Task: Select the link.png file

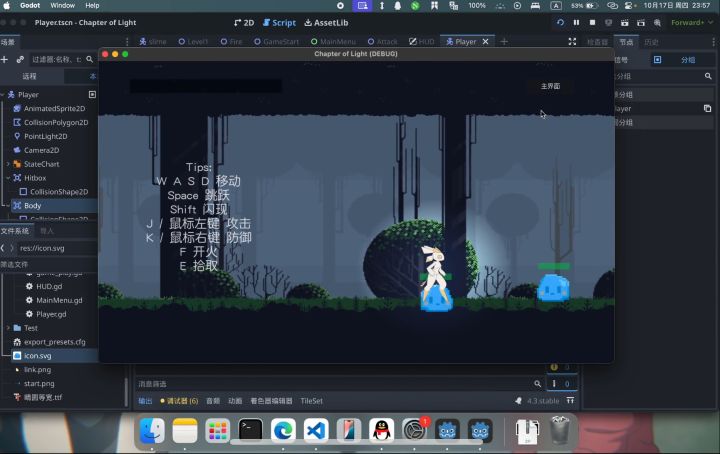Action: 37,370
